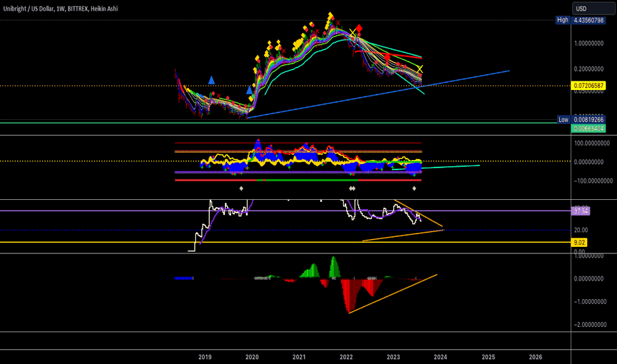Click the purple 37.54 indicator value label
The image size is (617, 364).
(581, 211)
